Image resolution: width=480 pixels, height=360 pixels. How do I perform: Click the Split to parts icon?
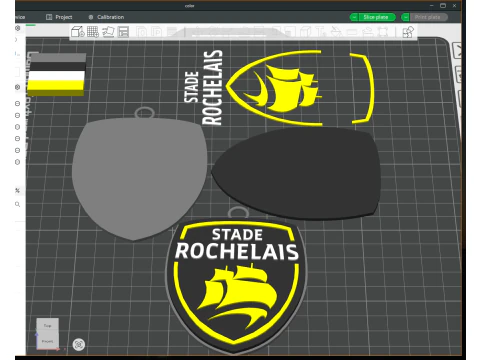tap(156, 32)
